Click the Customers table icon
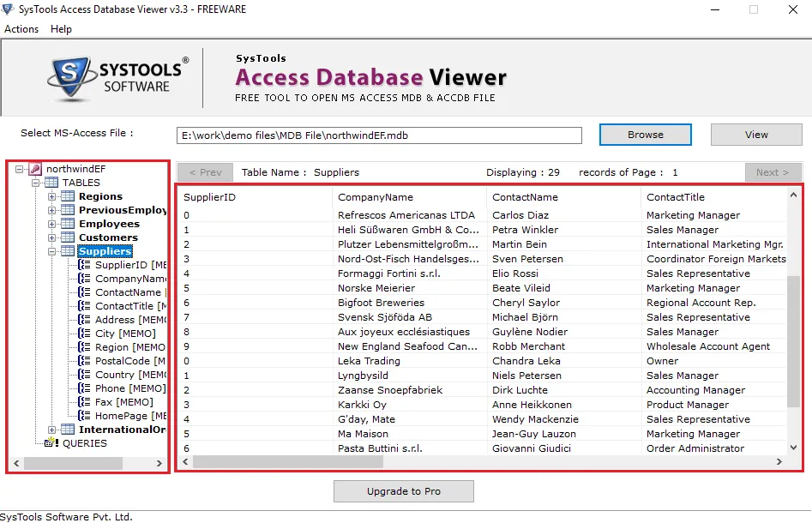Image resolution: width=812 pixels, height=523 pixels. pyautogui.click(x=68, y=237)
